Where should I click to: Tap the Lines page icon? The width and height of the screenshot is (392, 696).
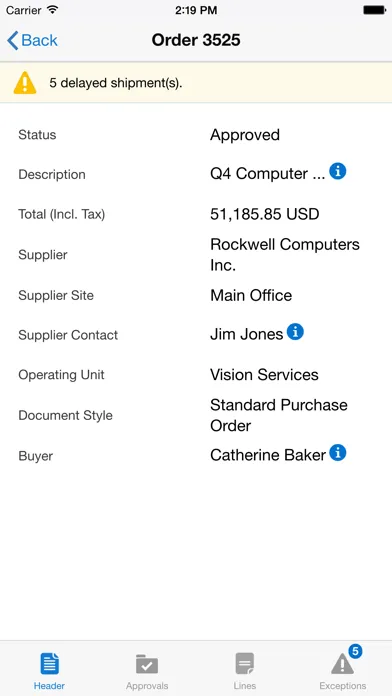click(x=245, y=664)
